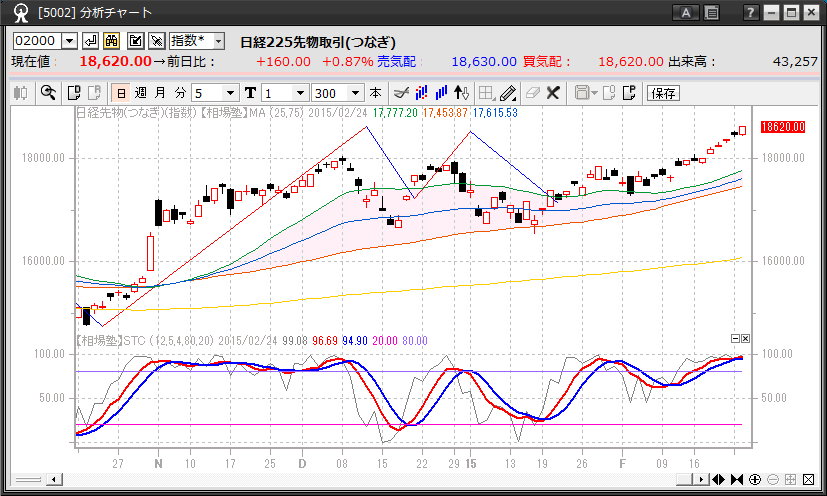827x496 pixels.
Task: Expand the 指数* category dropdown
Action: tap(218, 41)
